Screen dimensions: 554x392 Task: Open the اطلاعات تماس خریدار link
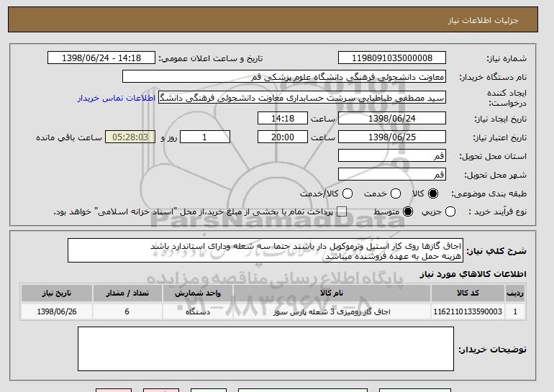click(117, 98)
